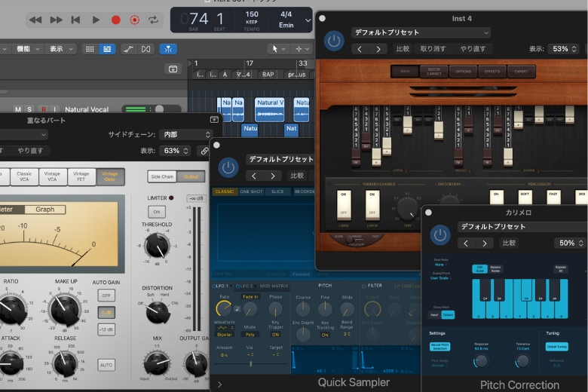This screenshot has height=392, width=588.
Task: Change Pitch Correction view size 50% stepper
Action: coord(571,243)
